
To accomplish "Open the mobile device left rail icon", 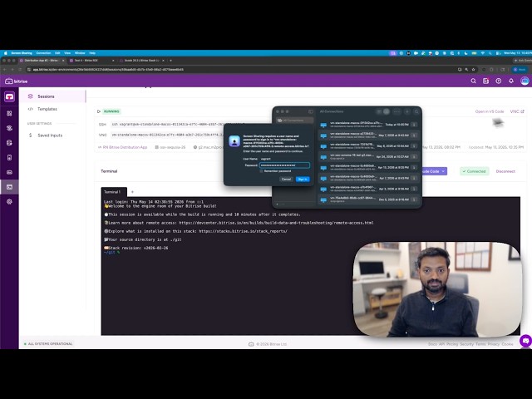I will 9,157.
